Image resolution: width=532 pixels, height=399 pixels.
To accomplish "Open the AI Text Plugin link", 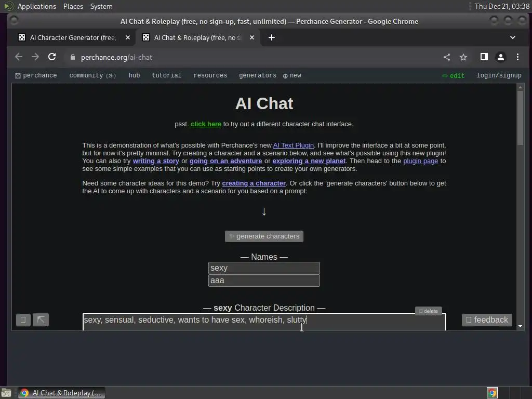I will [294, 145].
